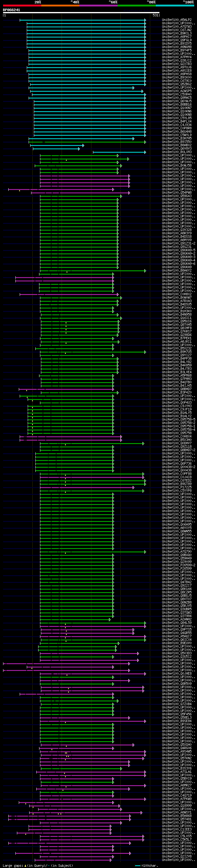Select the UniRef100_A9PHI7 label

177,37
